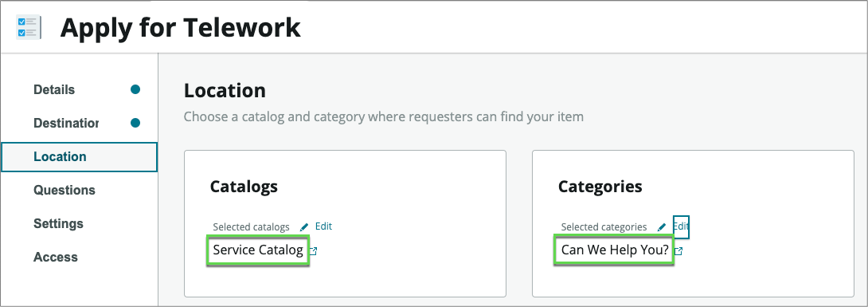Image resolution: width=868 pixels, height=307 pixels.
Task: Click the Apply for Telework page title
Action: click(x=181, y=28)
